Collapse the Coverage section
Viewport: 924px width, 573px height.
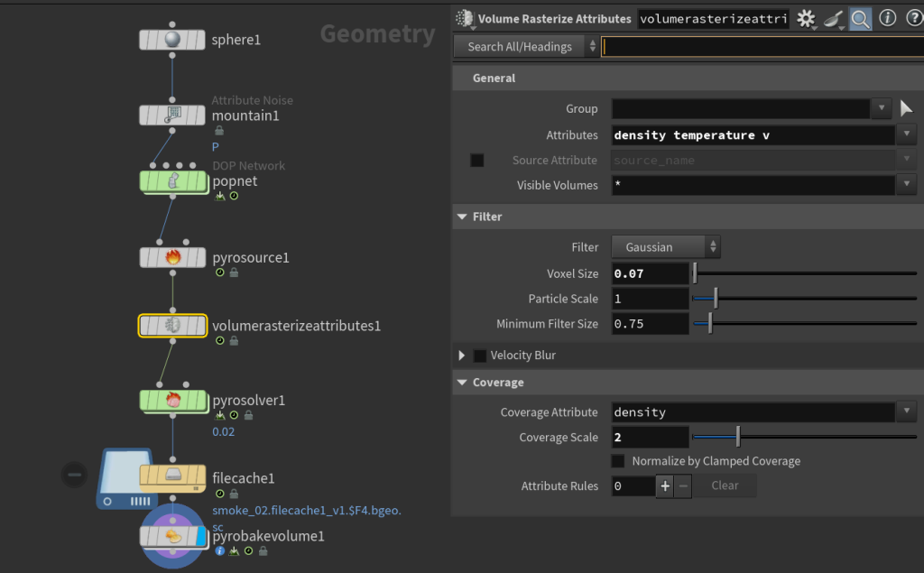click(462, 383)
